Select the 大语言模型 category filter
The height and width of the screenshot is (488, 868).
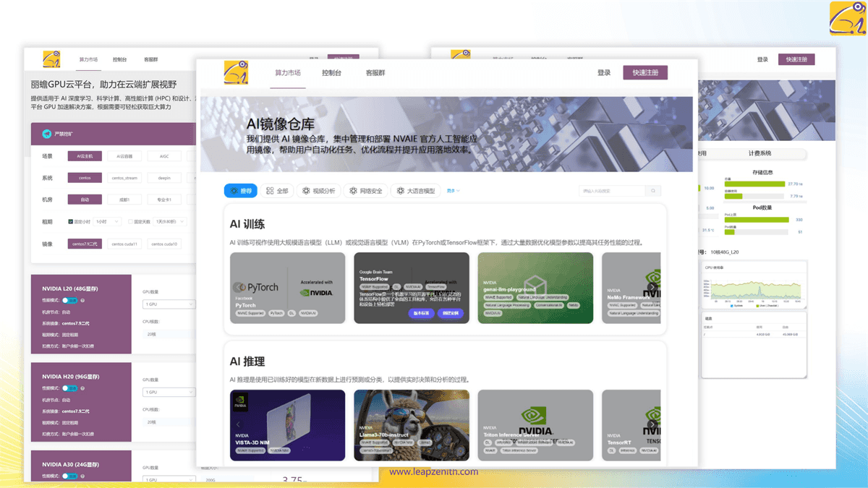415,191
